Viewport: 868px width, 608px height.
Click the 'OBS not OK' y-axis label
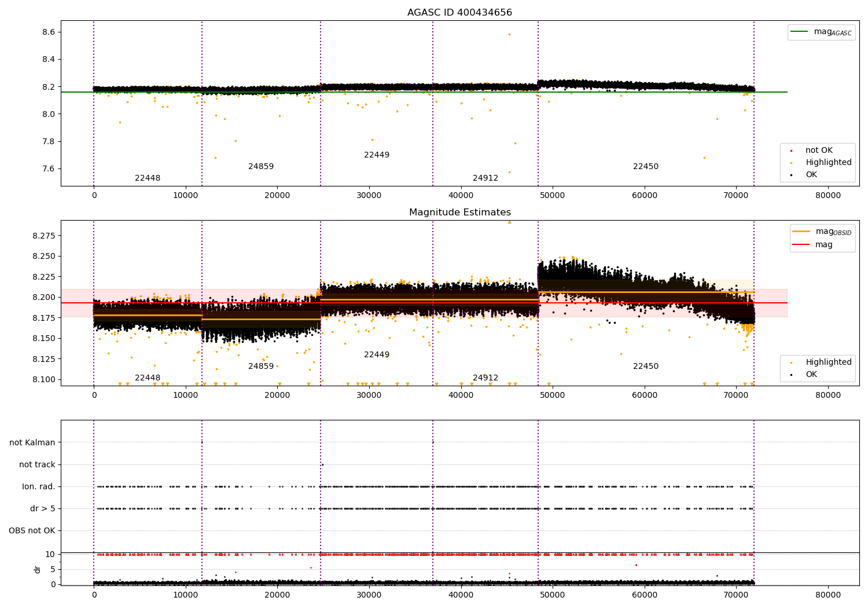coord(32,531)
